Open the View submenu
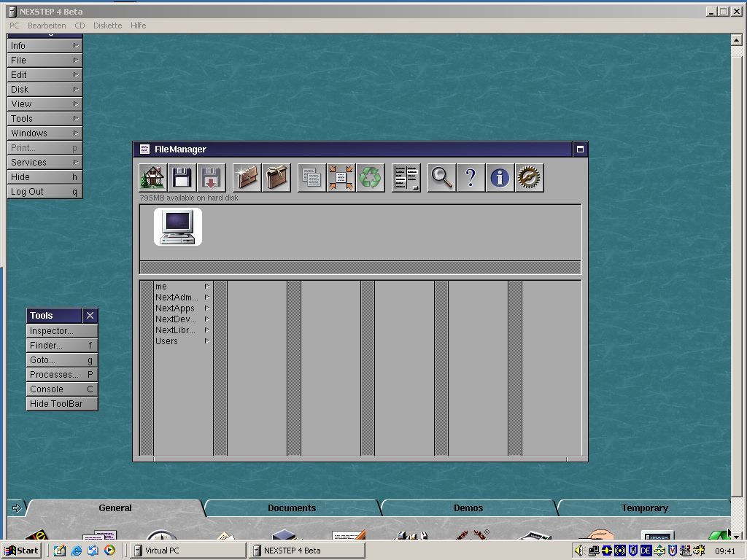Viewport: 747px width, 560px height. tap(44, 104)
